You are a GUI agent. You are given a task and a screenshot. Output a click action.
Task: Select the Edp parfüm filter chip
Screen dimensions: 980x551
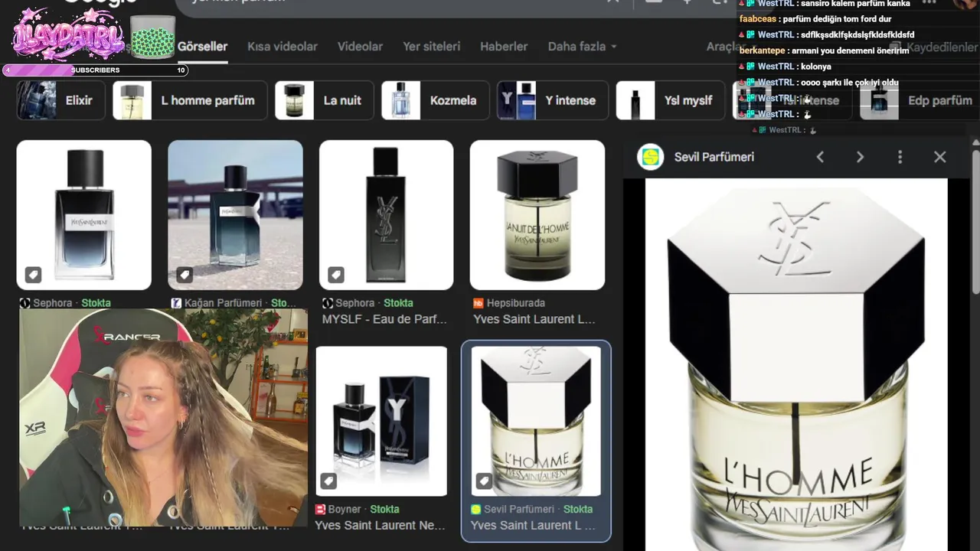coord(920,100)
